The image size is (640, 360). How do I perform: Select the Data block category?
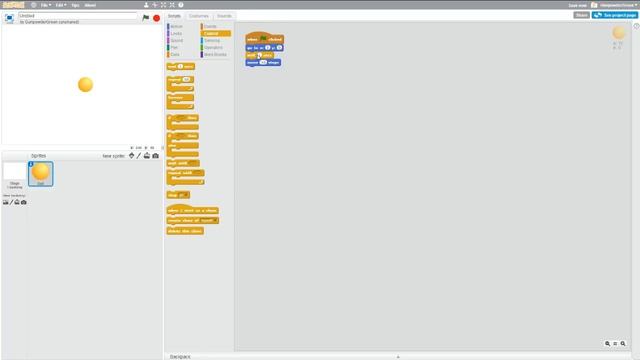click(175, 54)
